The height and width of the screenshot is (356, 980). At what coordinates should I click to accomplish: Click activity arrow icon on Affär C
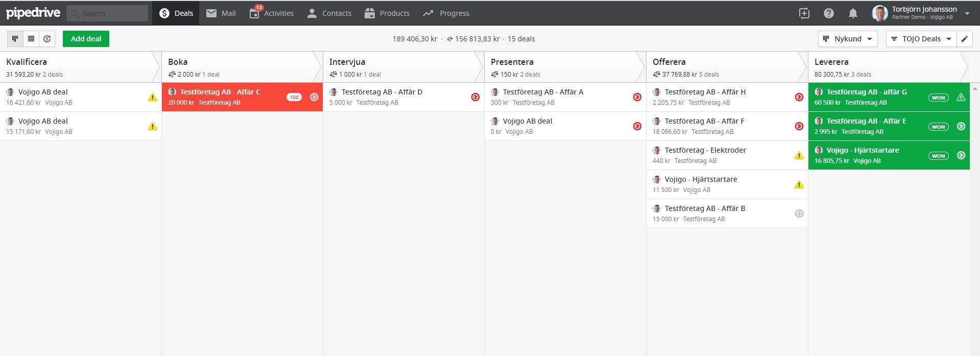pos(314,97)
